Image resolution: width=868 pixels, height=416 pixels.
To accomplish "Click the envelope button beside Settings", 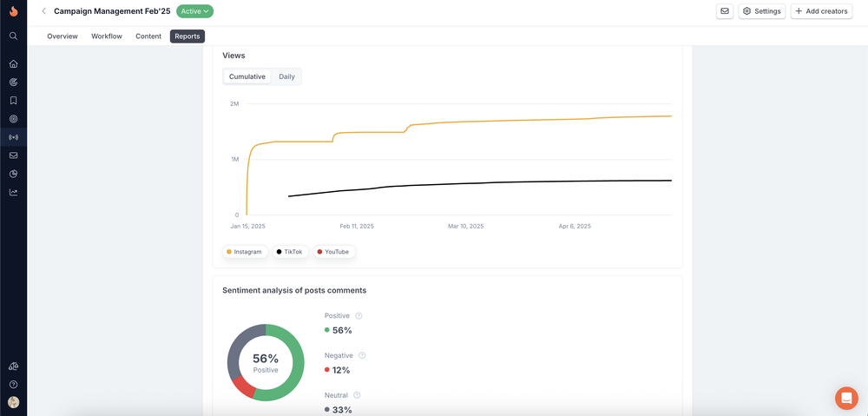I will (725, 11).
